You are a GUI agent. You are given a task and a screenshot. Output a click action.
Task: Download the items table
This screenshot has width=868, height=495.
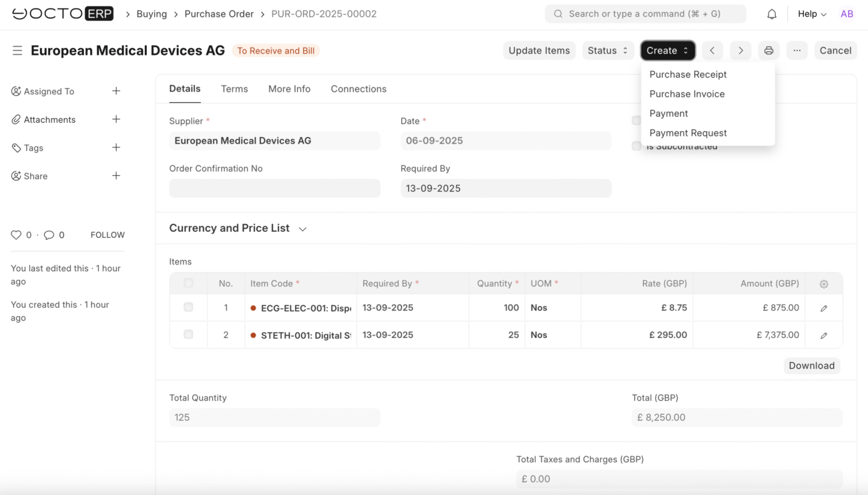click(811, 365)
